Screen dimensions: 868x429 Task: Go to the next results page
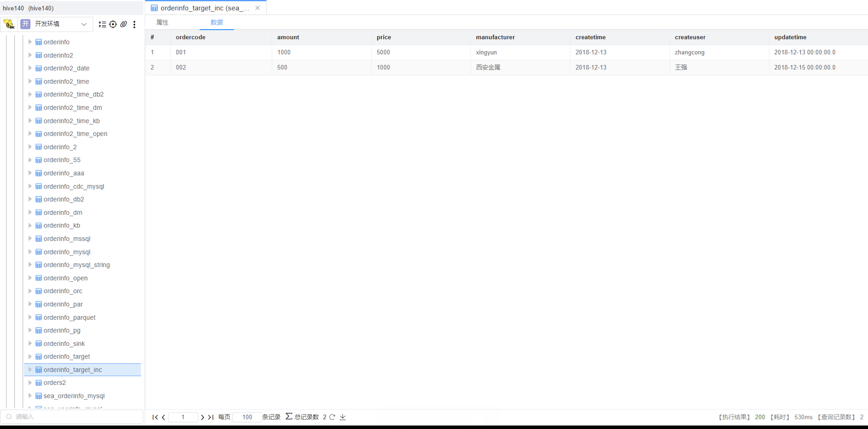pos(202,417)
